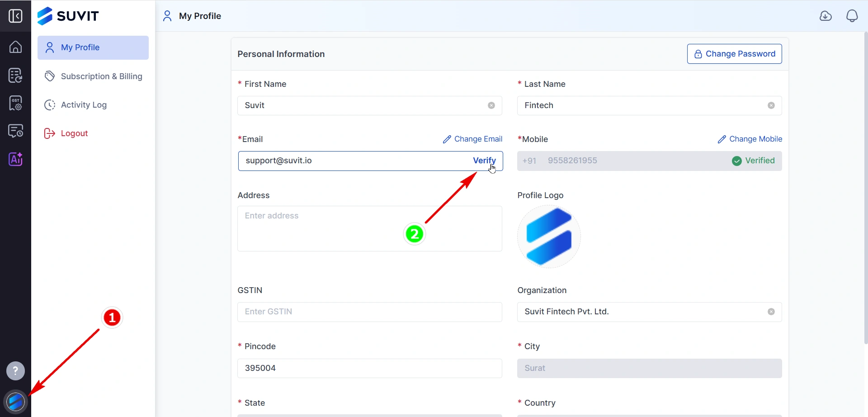The height and width of the screenshot is (417, 868).
Task: Click the +91 country code text
Action: pos(529,161)
